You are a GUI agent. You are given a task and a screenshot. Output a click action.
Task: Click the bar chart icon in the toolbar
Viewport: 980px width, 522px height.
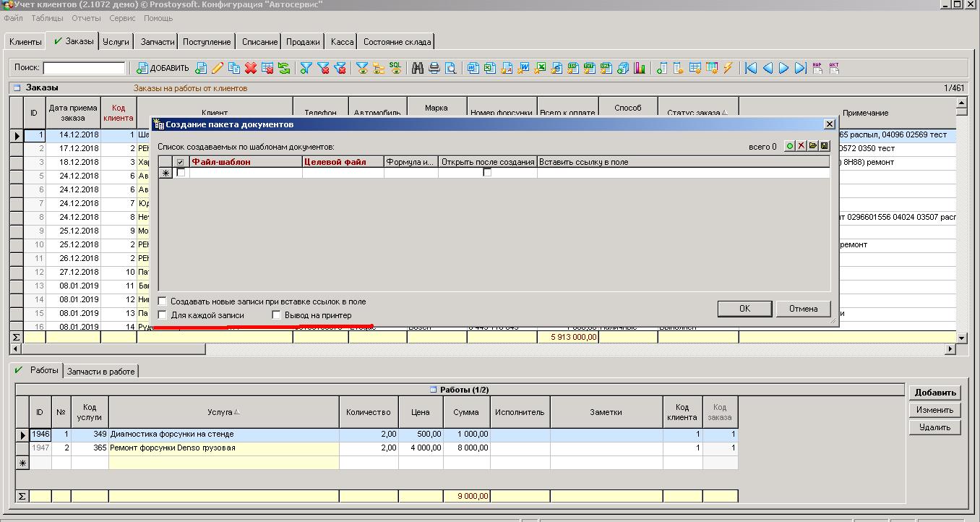639,68
